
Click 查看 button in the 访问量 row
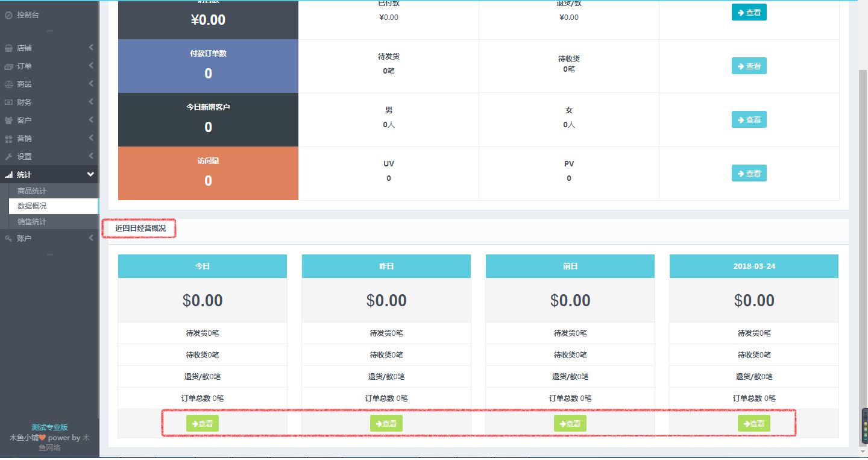(x=749, y=174)
